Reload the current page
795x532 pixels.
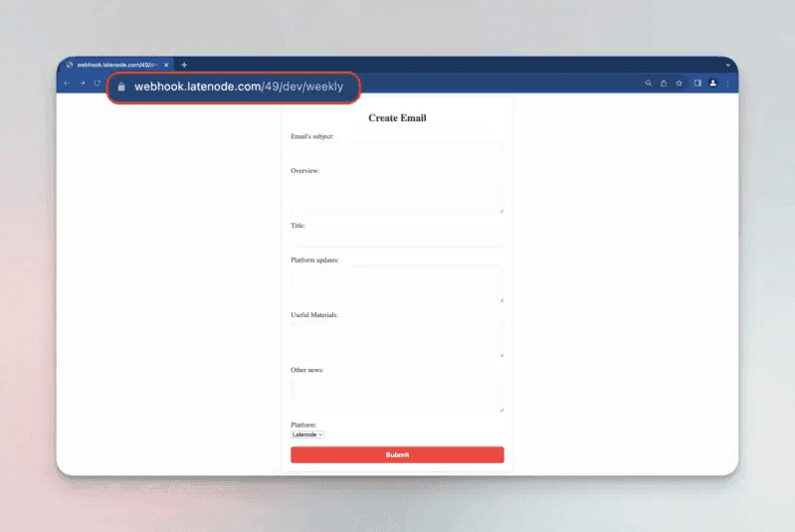[98, 84]
